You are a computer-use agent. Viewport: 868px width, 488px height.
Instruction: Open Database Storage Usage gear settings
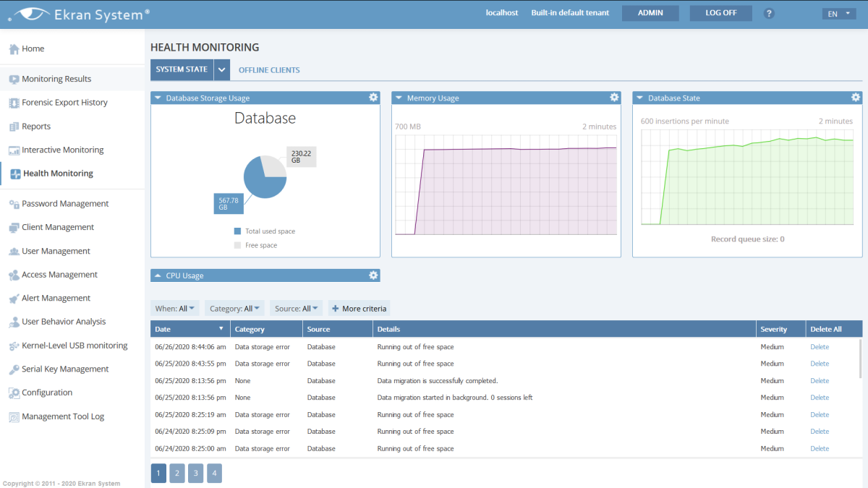click(373, 98)
